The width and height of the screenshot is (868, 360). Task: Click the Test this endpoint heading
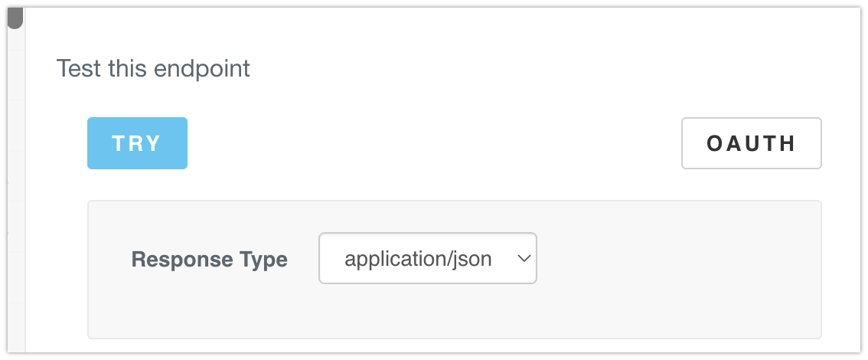click(x=153, y=69)
